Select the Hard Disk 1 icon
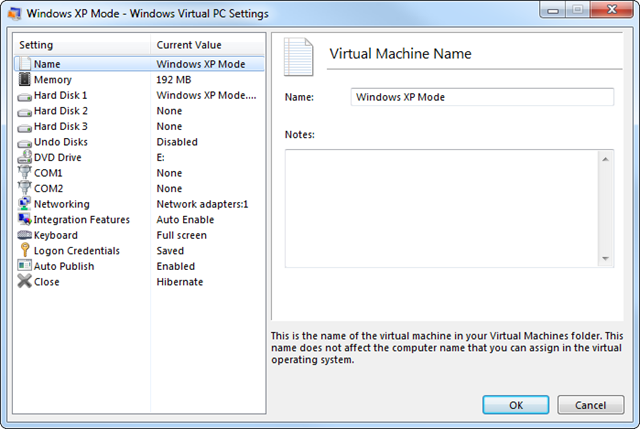 pyautogui.click(x=25, y=95)
